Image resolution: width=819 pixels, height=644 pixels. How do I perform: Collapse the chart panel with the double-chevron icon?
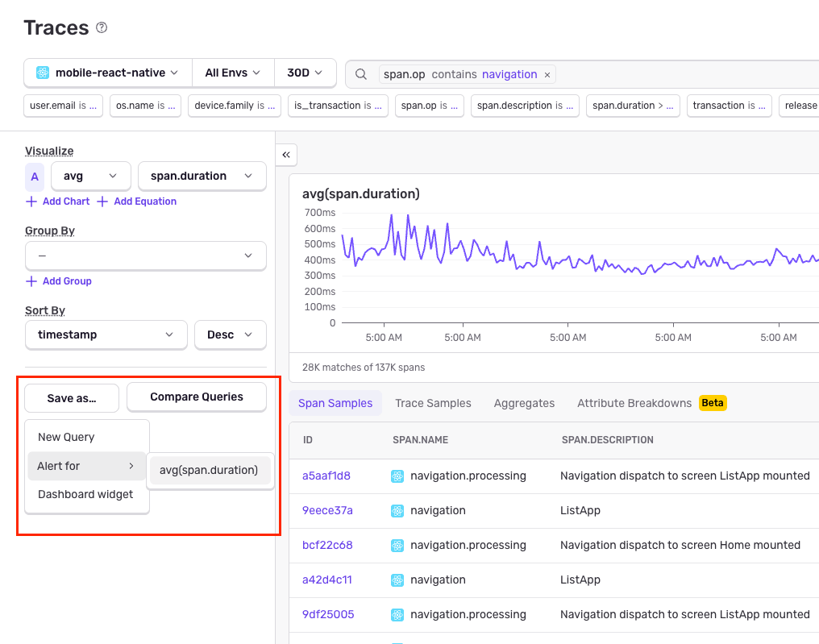286,155
